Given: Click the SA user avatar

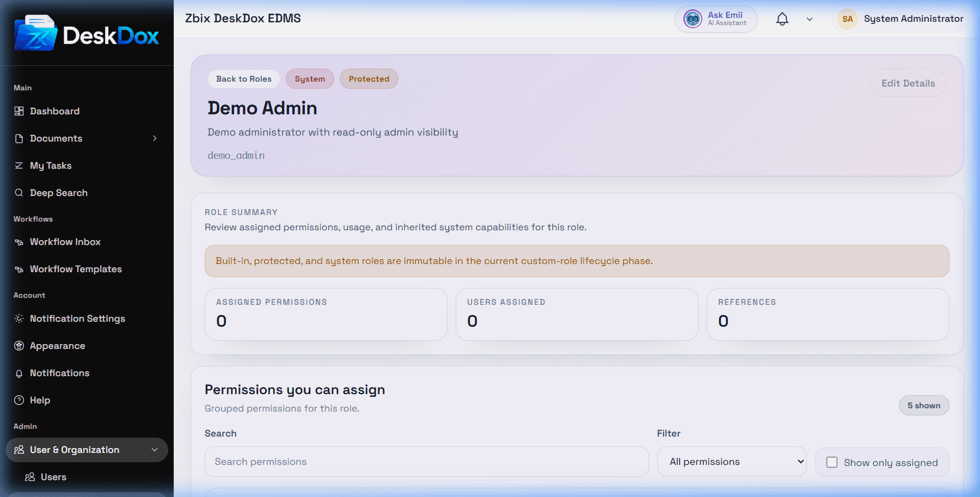Looking at the screenshot, I should [x=848, y=19].
